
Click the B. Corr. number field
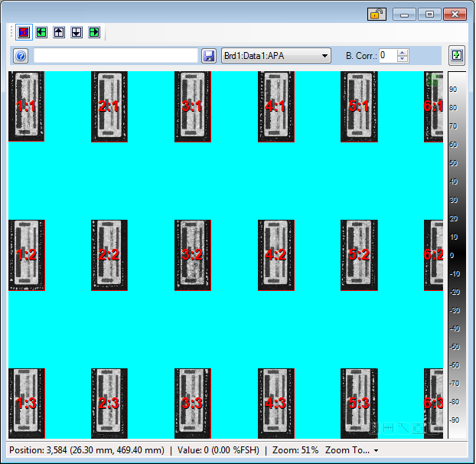tap(387, 55)
